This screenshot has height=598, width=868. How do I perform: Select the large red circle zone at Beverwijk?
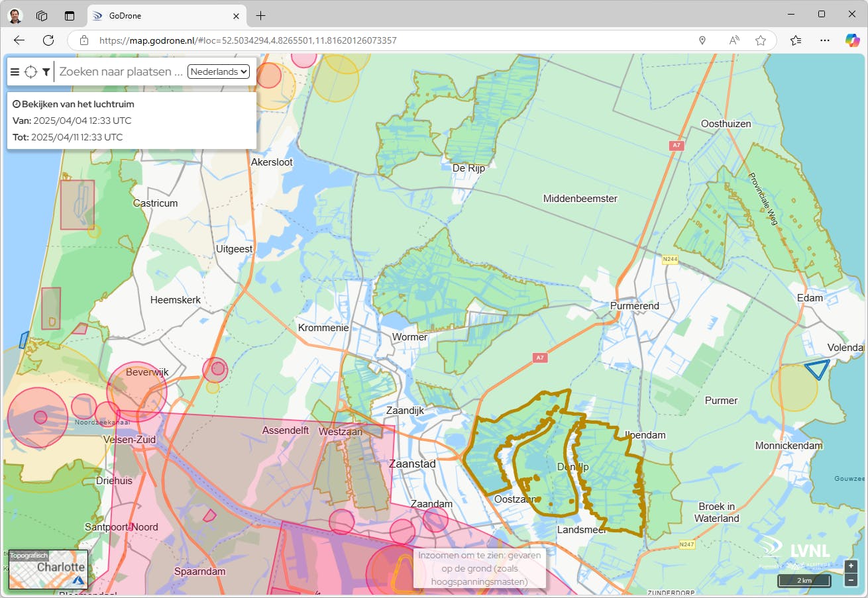136,392
